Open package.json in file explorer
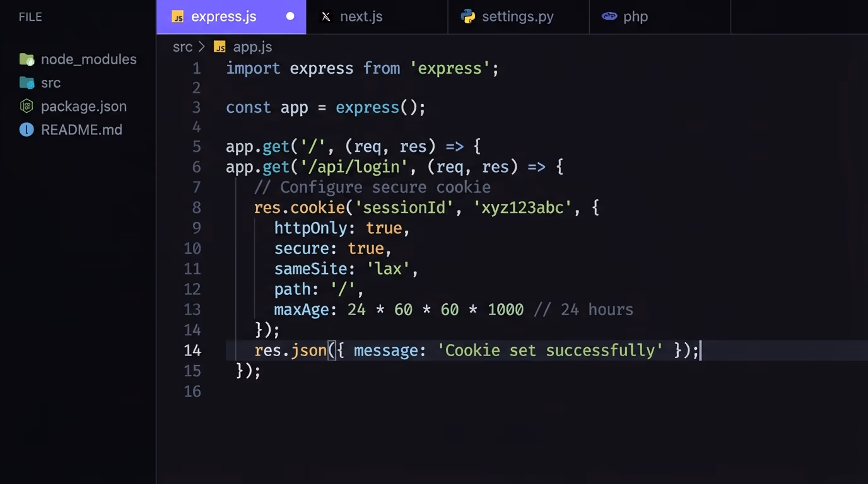868x484 pixels. pos(73,107)
